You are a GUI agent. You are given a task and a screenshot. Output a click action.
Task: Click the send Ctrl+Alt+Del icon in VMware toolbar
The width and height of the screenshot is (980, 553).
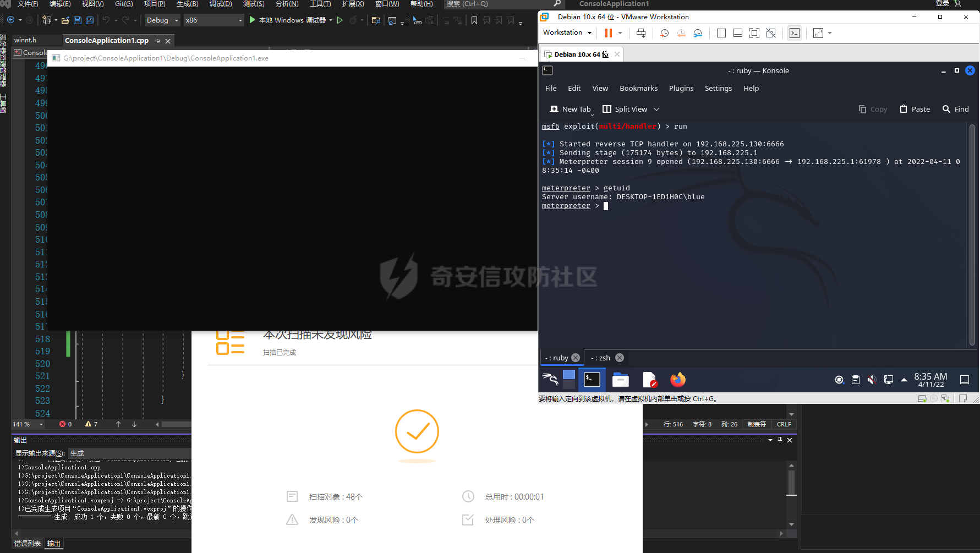[641, 33]
